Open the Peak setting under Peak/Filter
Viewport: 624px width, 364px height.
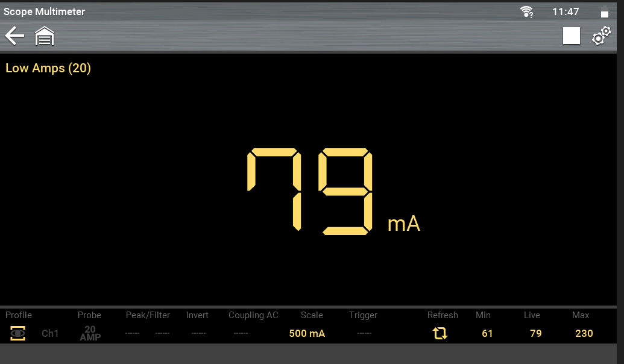[x=132, y=333]
